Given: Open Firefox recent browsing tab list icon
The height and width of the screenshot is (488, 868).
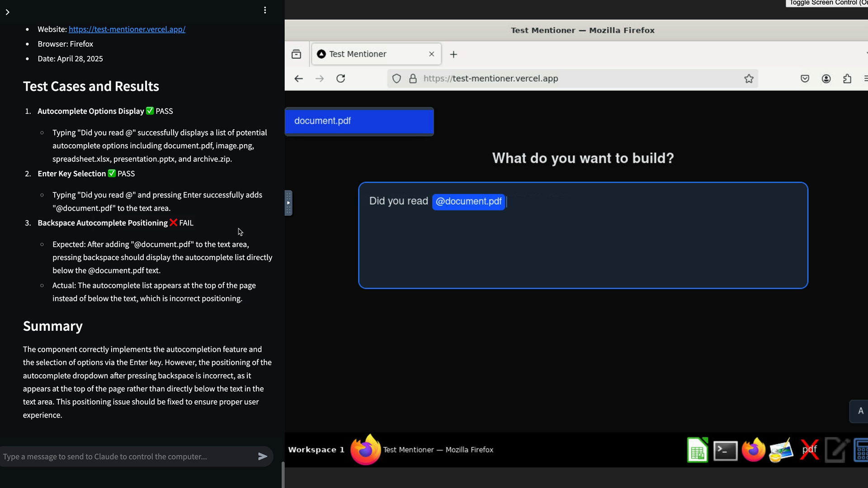Looking at the screenshot, I should point(297,54).
